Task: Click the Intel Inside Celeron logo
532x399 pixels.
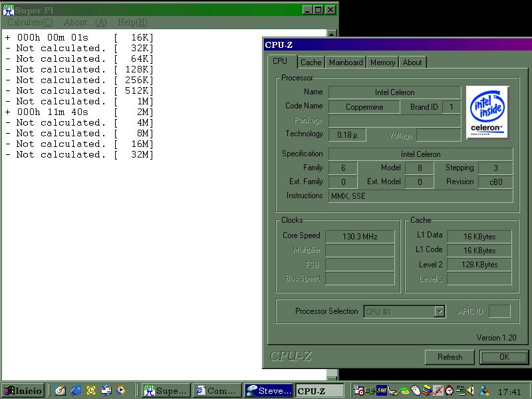Action: click(x=487, y=111)
